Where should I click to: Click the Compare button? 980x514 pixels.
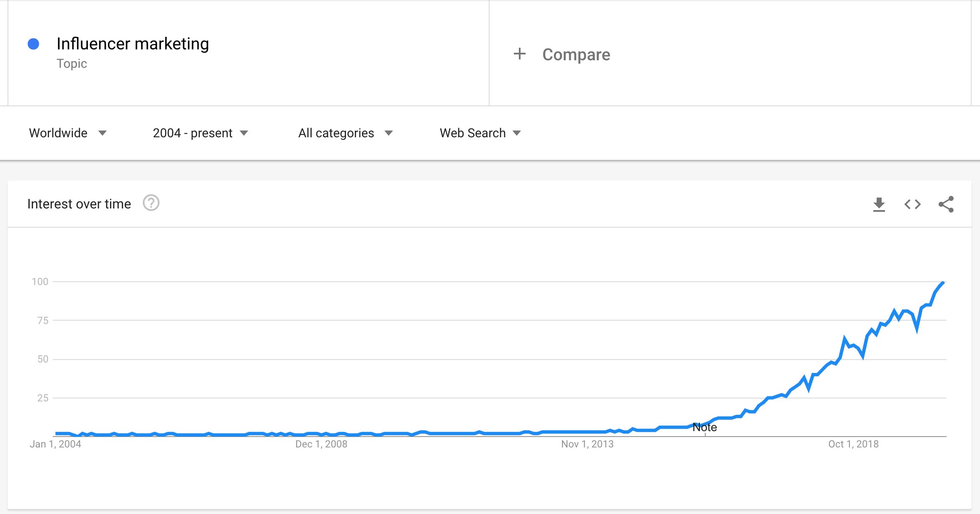coord(575,54)
